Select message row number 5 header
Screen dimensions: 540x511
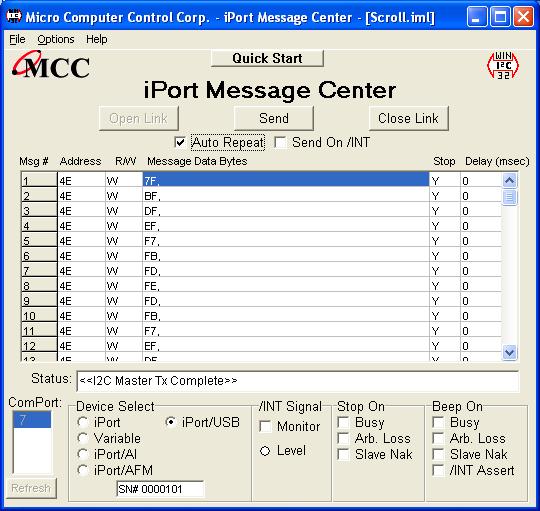click(39, 240)
